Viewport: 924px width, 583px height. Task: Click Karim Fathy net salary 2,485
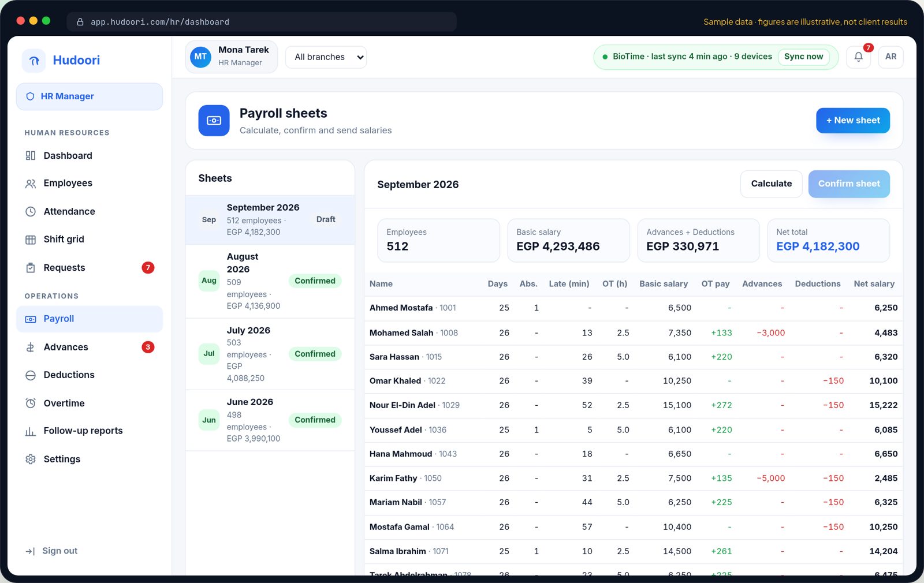point(885,479)
